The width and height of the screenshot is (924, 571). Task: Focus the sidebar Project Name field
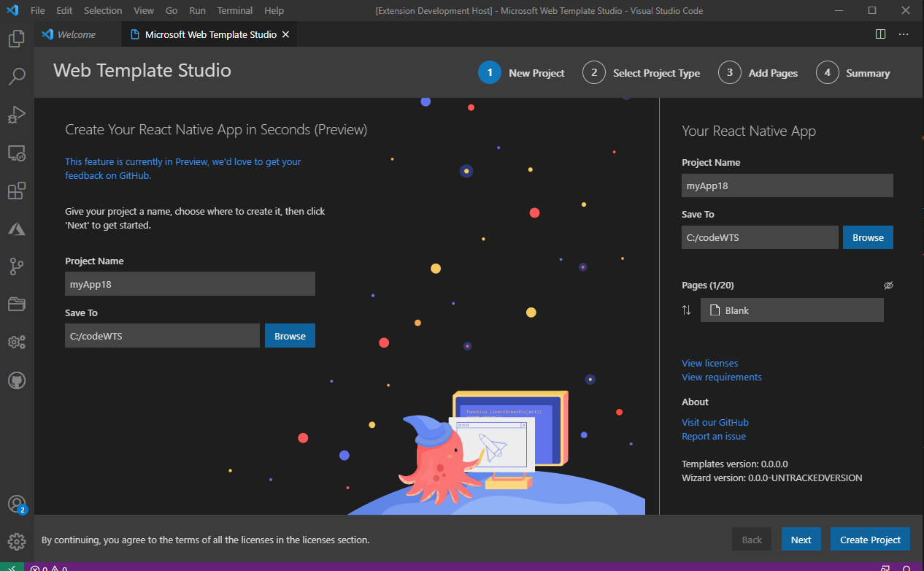(x=787, y=185)
